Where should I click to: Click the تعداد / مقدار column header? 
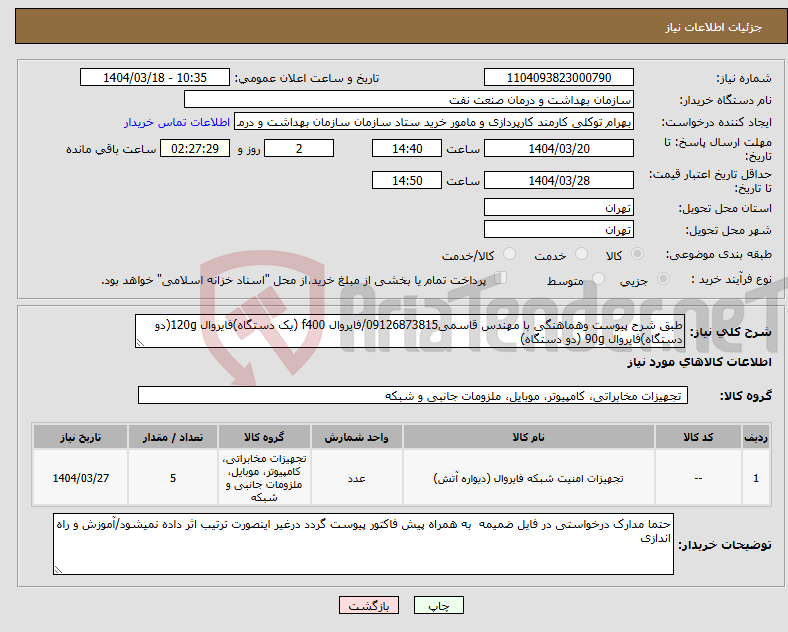(173, 437)
